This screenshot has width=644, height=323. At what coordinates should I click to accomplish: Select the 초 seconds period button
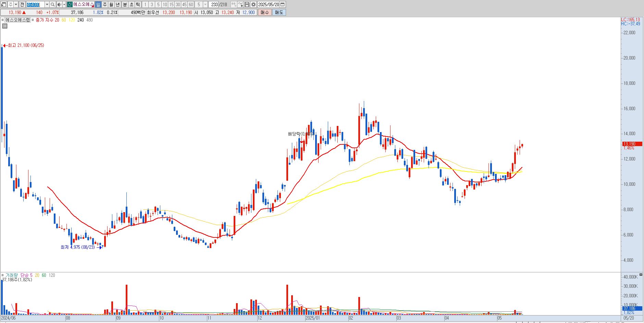tap(132, 4)
